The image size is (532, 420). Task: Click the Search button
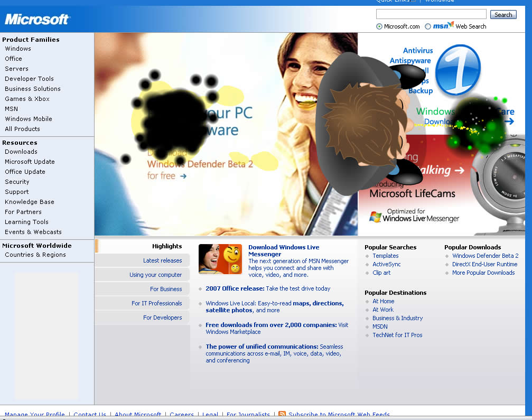tap(503, 15)
